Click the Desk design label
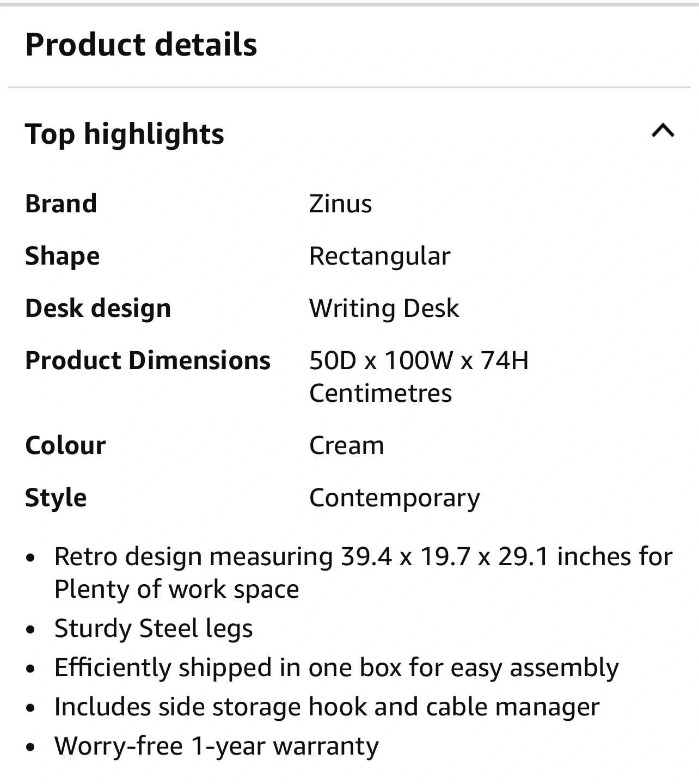 point(98,308)
